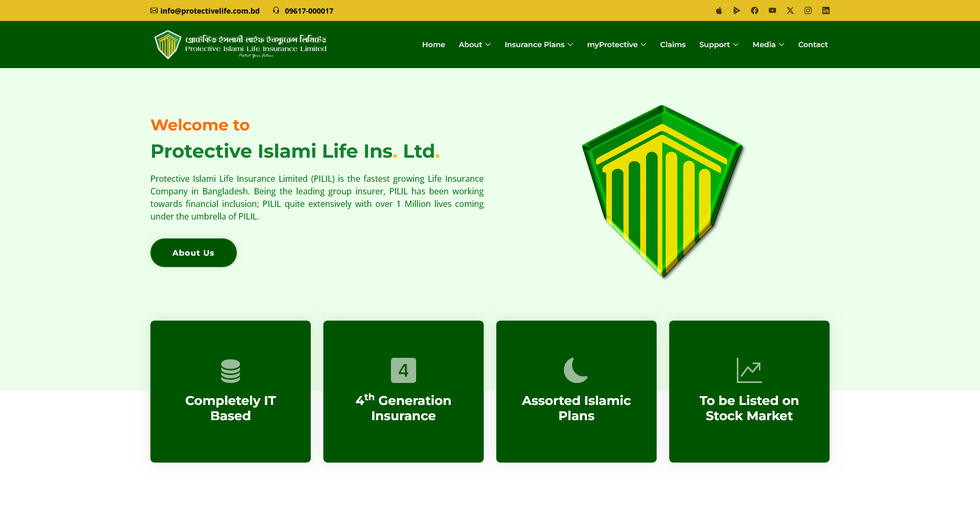Expand the myProtective dropdown arrow

(644, 45)
